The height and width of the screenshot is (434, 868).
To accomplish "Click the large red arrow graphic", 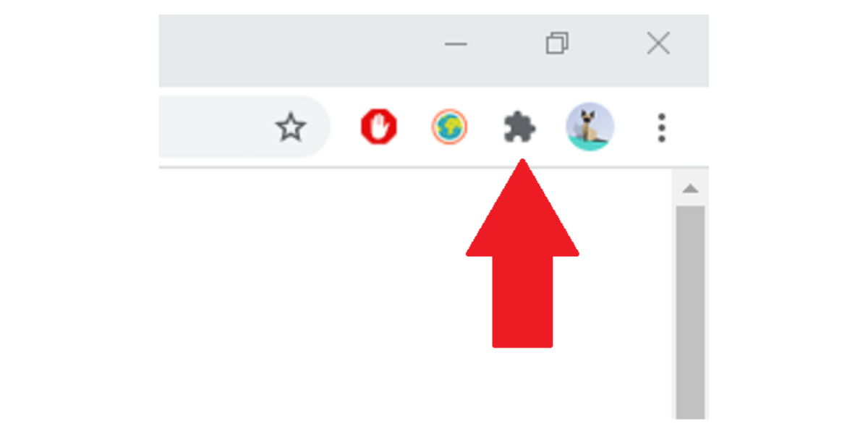I will click(522, 253).
